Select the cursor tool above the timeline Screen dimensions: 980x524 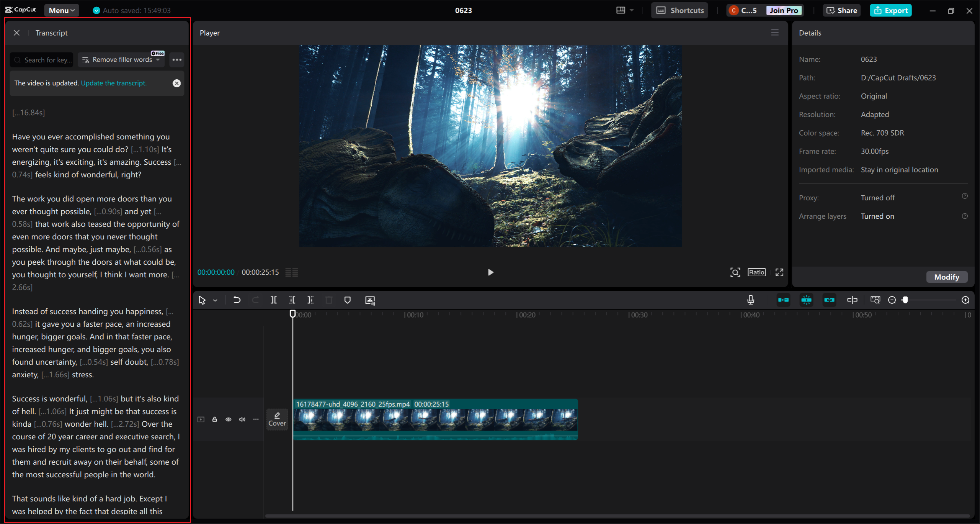point(202,300)
